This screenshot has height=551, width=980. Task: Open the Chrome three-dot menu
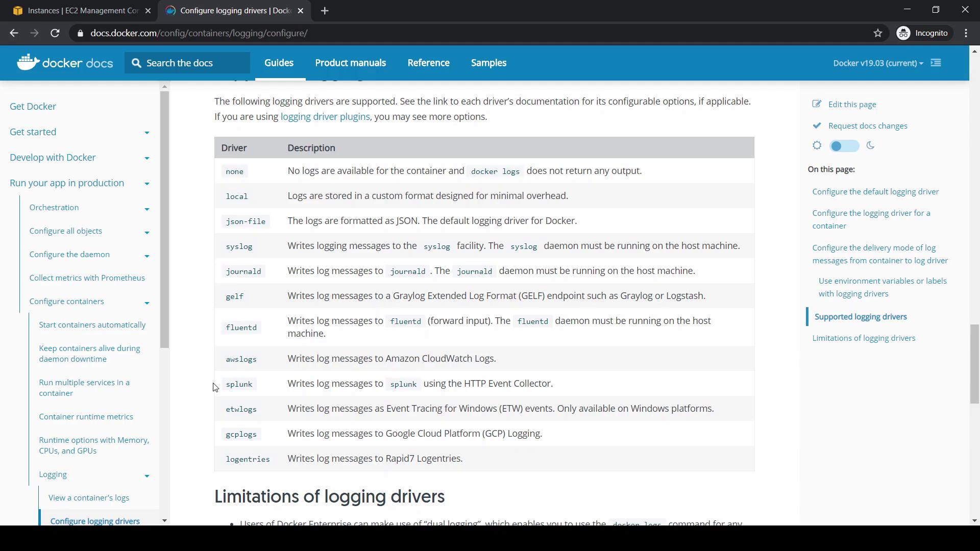tap(966, 33)
